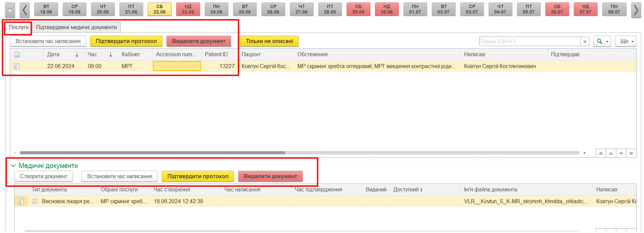Click document icon in 22.06.2024 service row
The width and height of the screenshot is (644, 233).
point(17,66)
